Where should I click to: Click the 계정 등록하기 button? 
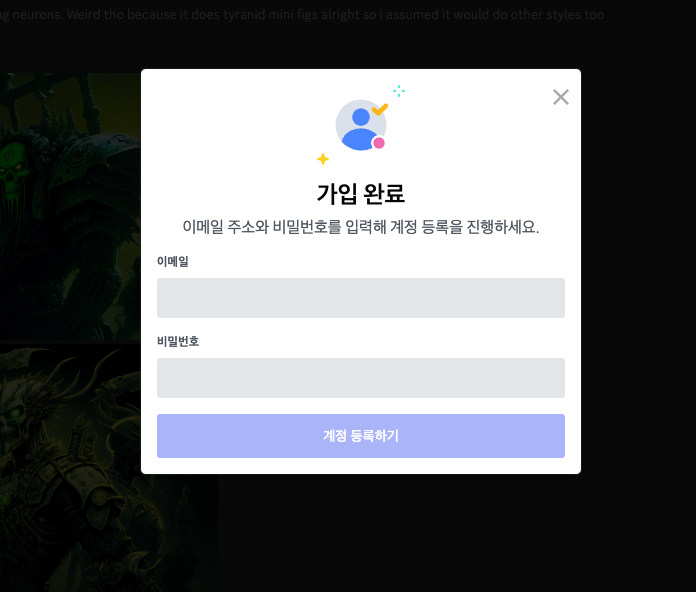click(x=361, y=436)
